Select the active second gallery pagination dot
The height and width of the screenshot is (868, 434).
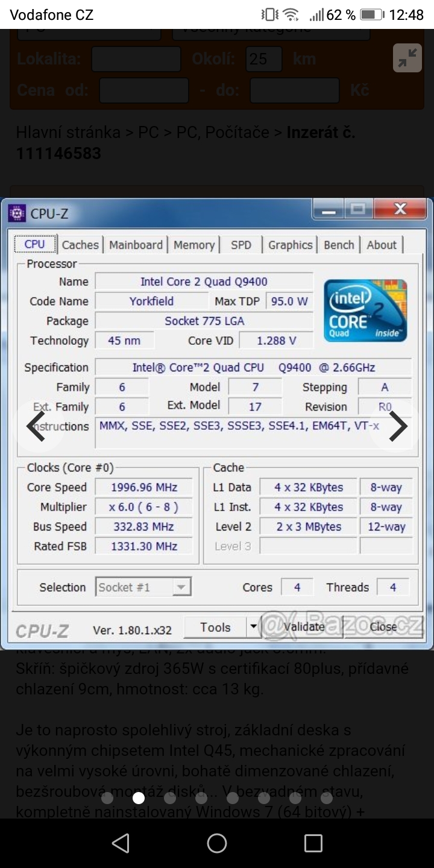(x=139, y=799)
